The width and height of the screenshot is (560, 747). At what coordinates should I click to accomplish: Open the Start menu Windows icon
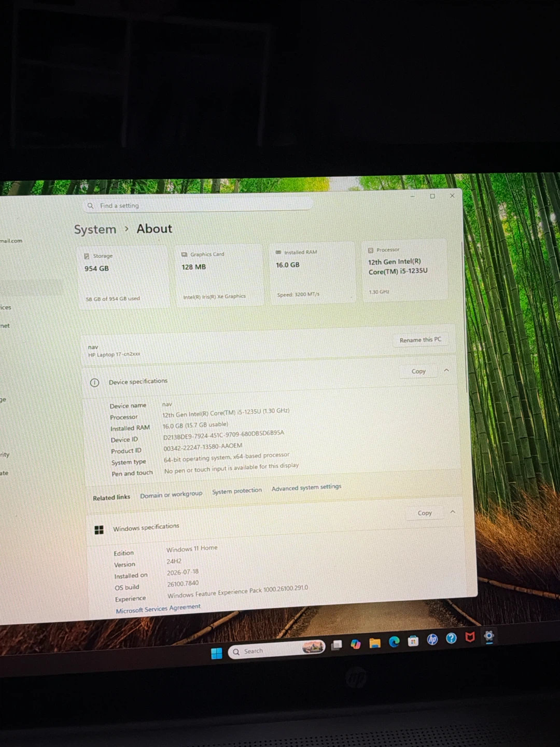(217, 653)
